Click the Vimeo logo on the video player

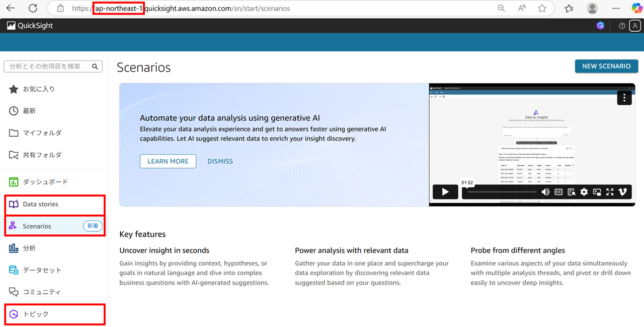[623, 192]
